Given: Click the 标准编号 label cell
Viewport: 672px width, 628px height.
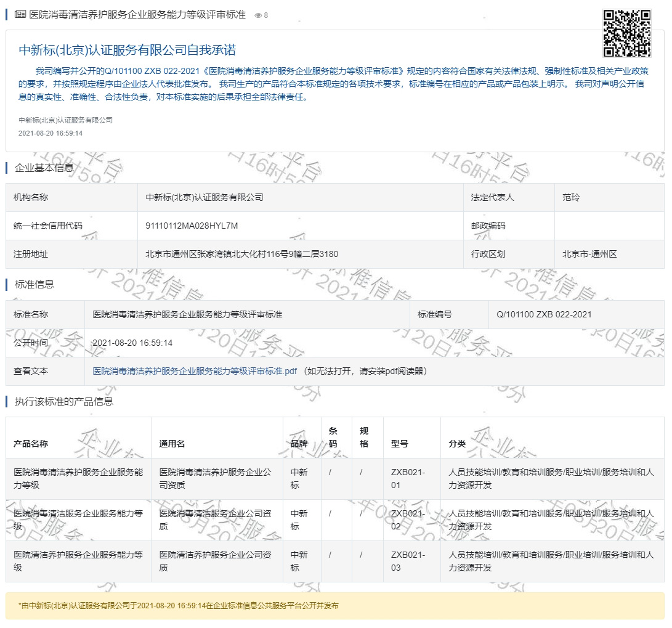Looking at the screenshot, I should 449,315.
